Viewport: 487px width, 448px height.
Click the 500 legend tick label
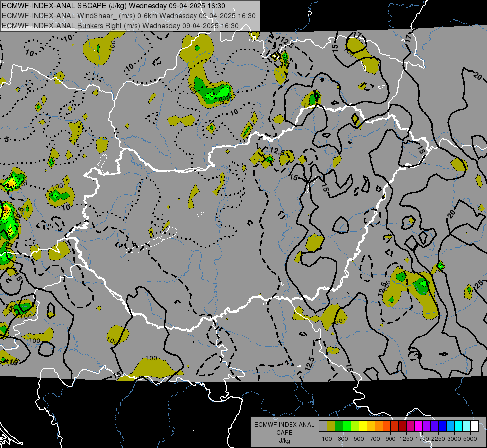359,439
